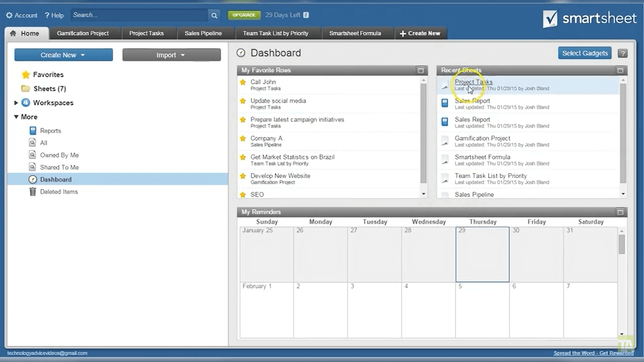Toggle star on Company A row
Screen dimensions: 644x362
(x=243, y=138)
